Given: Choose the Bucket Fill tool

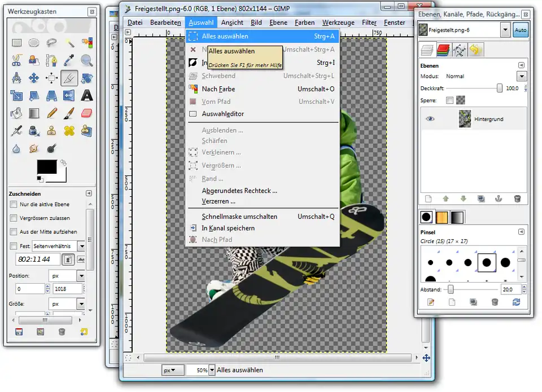Looking at the screenshot, I should point(16,113).
